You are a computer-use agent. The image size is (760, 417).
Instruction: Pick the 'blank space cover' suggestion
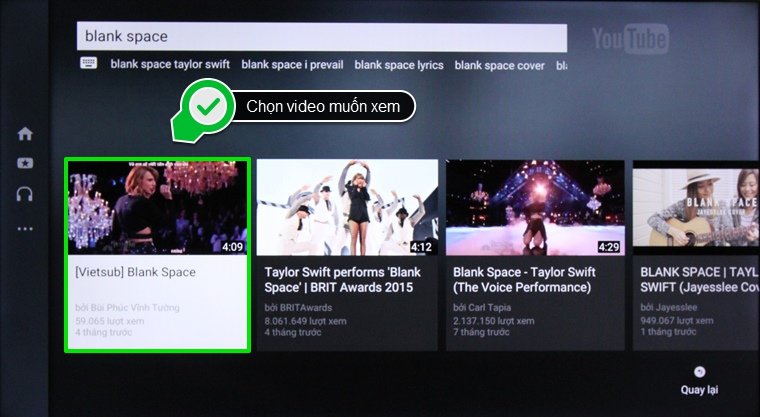[499, 65]
